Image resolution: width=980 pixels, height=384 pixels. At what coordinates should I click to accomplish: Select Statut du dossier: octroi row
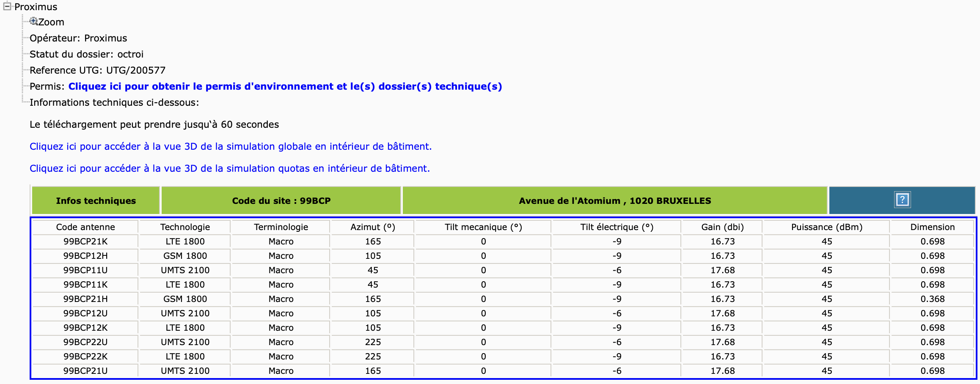point(87,54)
